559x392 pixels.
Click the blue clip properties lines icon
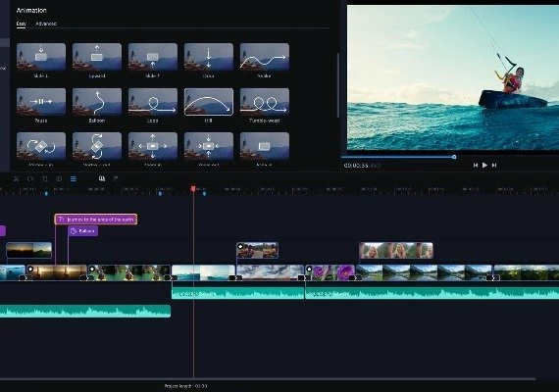point(74,178)
